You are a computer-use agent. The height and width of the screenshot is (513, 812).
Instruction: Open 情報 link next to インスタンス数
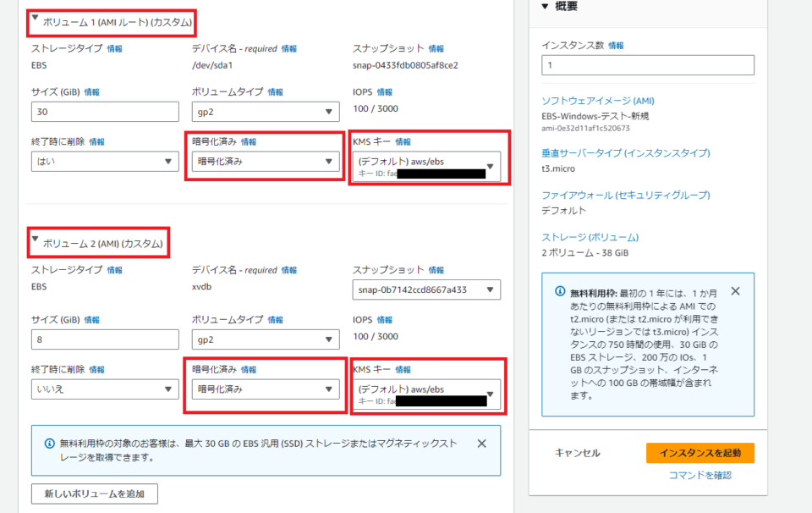[x=616, y=46]
